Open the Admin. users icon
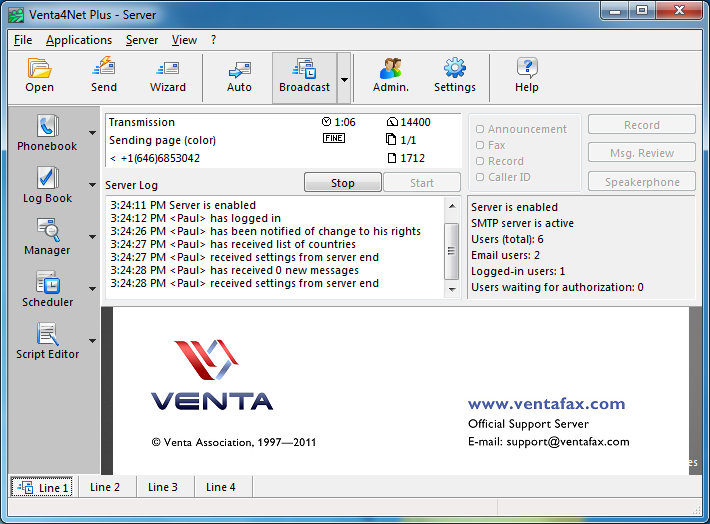This screenshot has height=524, width=710. click(390, 68)
